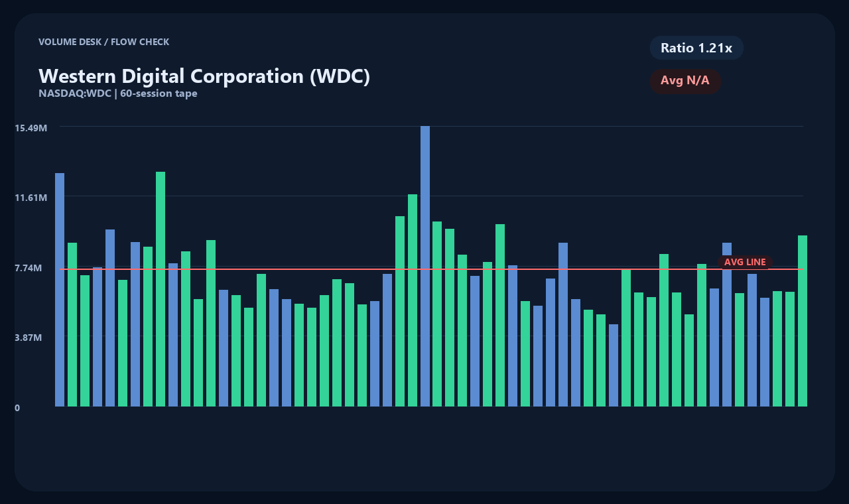
Task: Click the NASDAQ:WDC 60-session tape subtitle
Action: 118,94
